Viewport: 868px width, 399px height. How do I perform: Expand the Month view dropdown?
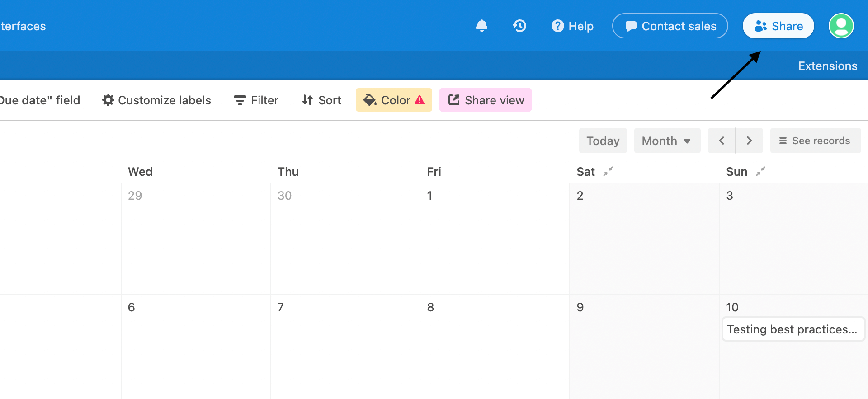(667, 141)
